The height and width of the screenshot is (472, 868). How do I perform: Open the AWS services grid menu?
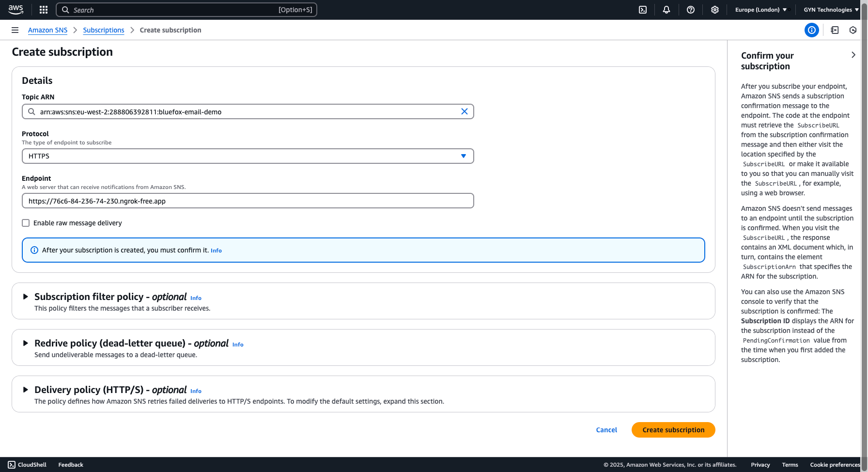point(44,10)
